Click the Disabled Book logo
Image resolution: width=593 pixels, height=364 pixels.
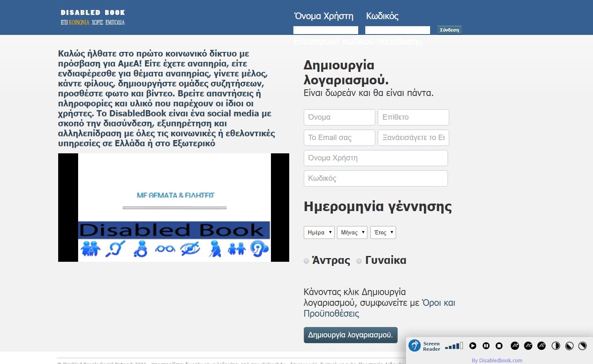coord(93,17)
